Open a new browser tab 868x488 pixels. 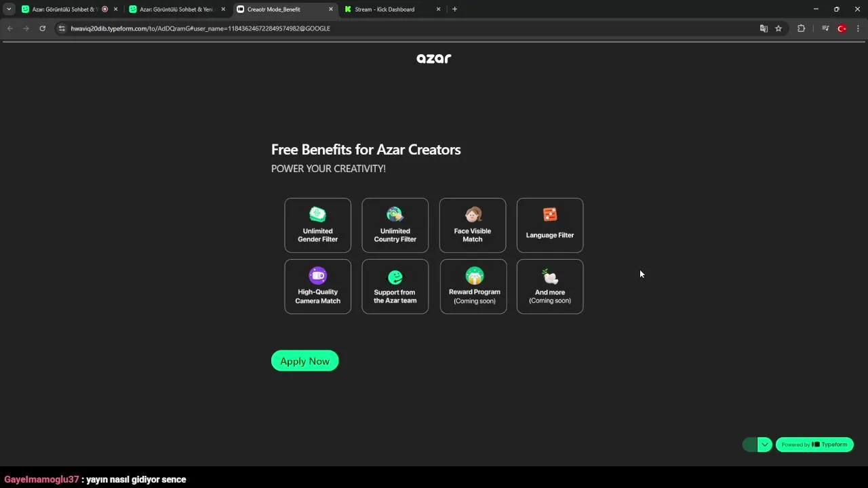pos(454,9)
